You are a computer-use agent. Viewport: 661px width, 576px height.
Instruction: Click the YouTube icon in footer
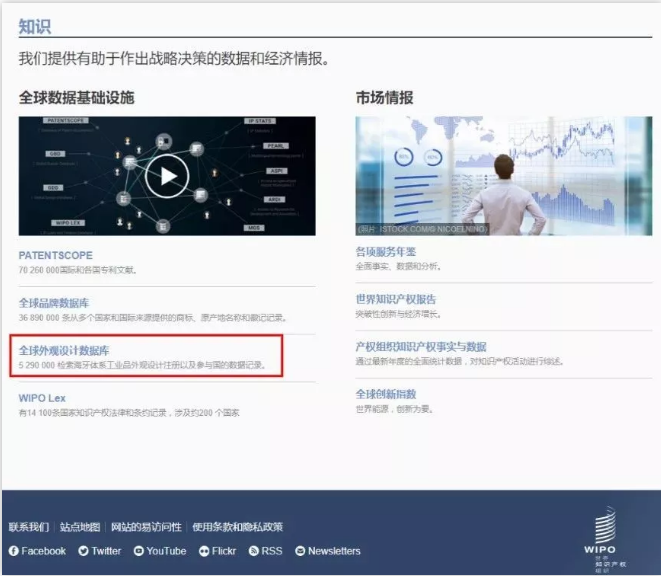coord(139,551)
